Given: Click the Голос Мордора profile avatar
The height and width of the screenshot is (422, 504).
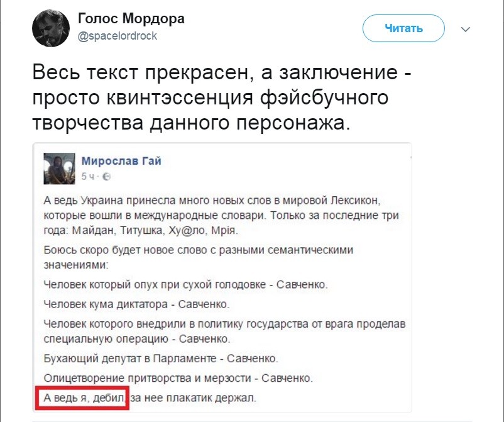Looking at the screenshot, I should (x=51, y=28).
